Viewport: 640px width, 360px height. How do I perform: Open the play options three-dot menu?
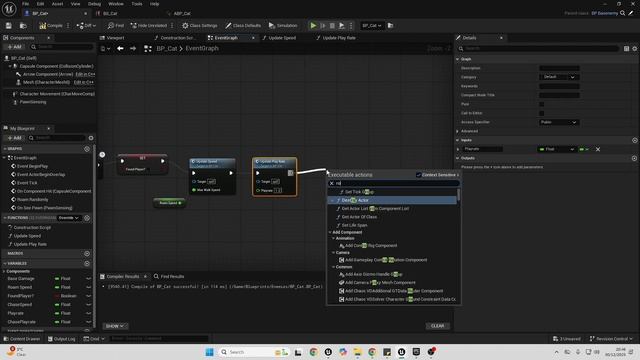point(351,25)
